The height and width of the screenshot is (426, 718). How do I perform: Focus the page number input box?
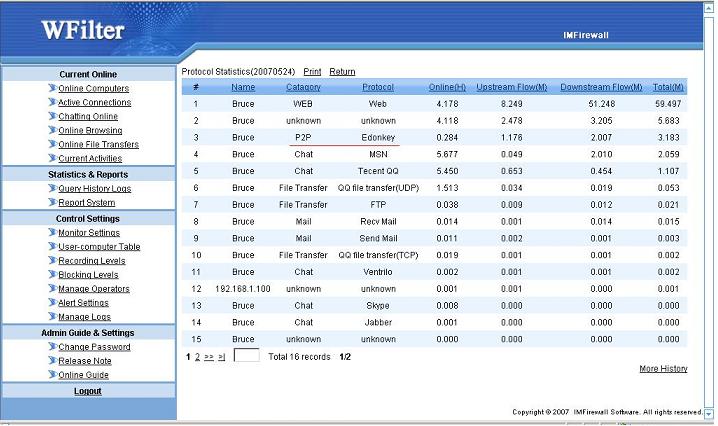246,355
